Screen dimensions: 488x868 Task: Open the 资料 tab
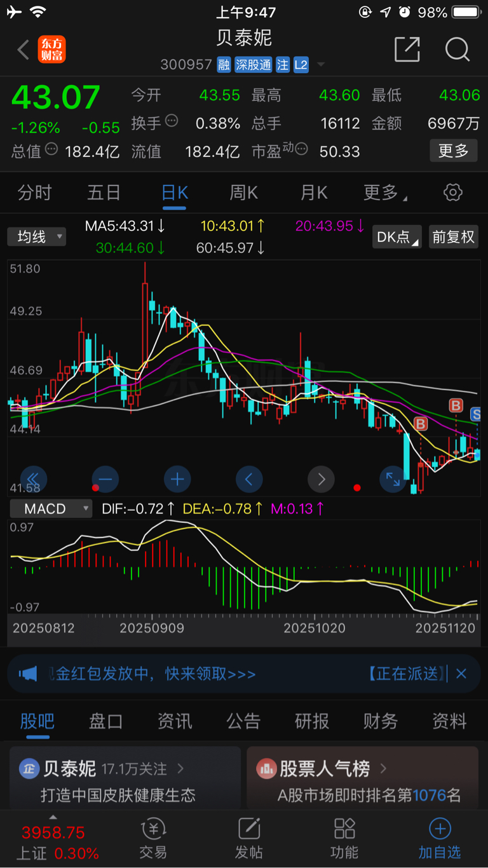(449, 721)
